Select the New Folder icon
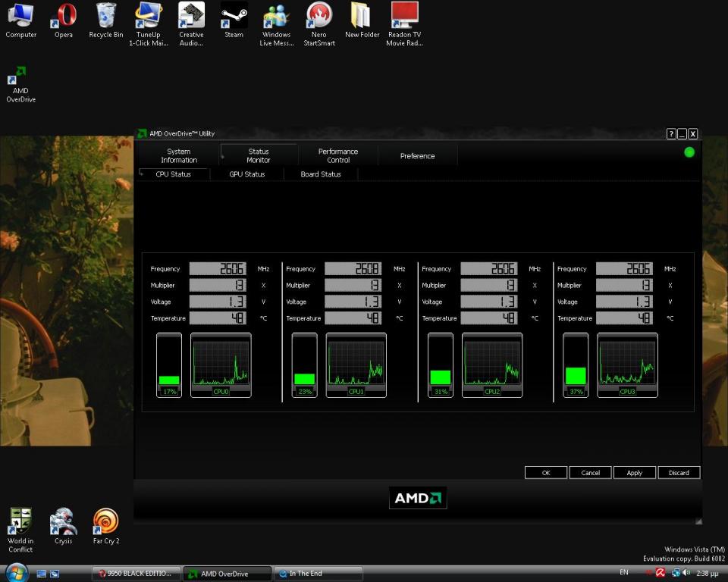 362,21
